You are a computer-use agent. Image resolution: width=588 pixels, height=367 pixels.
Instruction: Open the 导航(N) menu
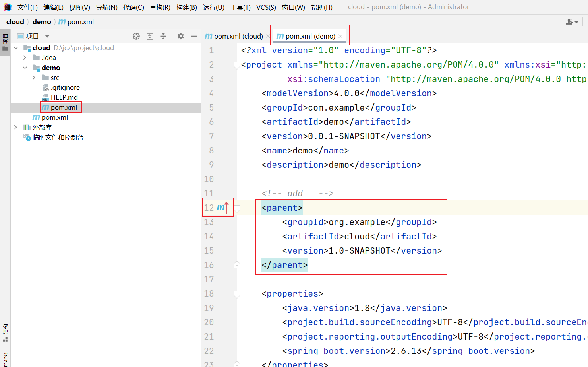click(106, 7)
